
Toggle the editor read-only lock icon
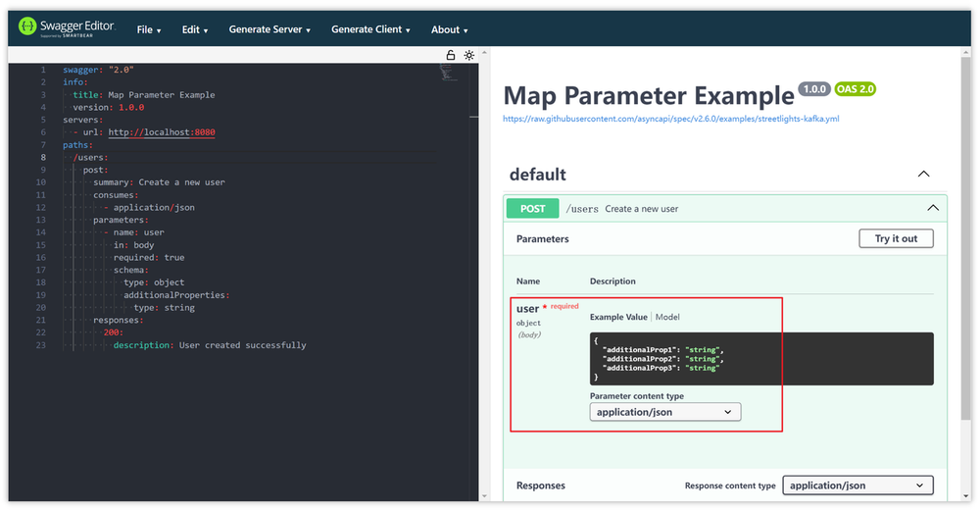click(451, 56)
